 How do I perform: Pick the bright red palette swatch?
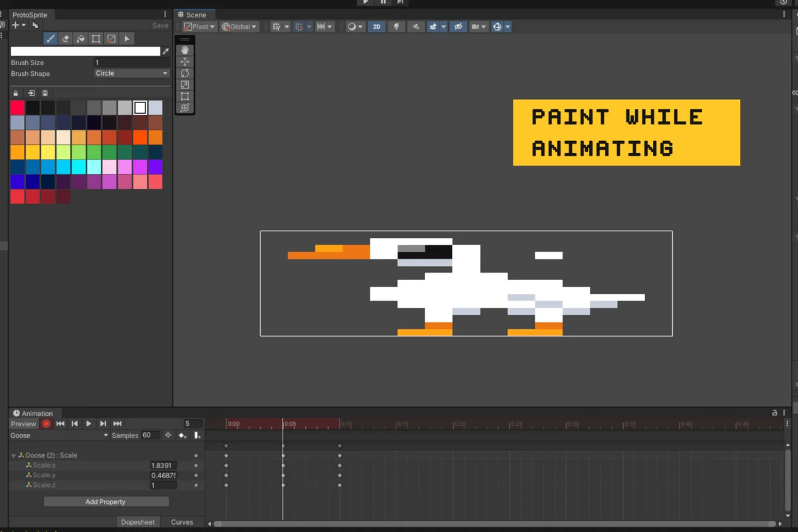18,108
